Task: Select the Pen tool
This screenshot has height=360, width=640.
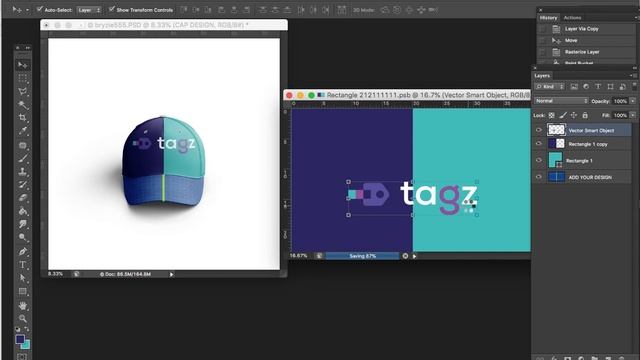Action: [x=22, y=251]
